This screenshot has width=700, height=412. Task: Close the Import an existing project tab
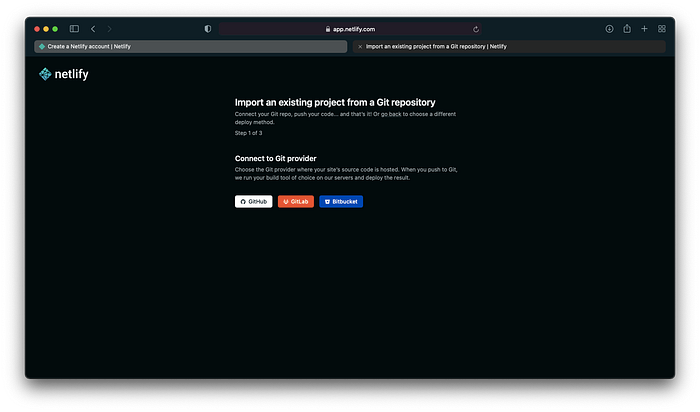tap(360, 46)
